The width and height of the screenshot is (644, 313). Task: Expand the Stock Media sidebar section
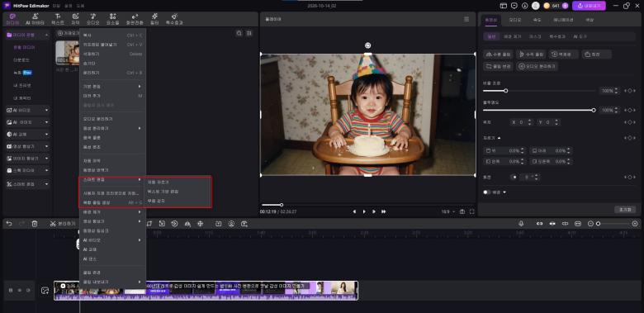[27, 170]
